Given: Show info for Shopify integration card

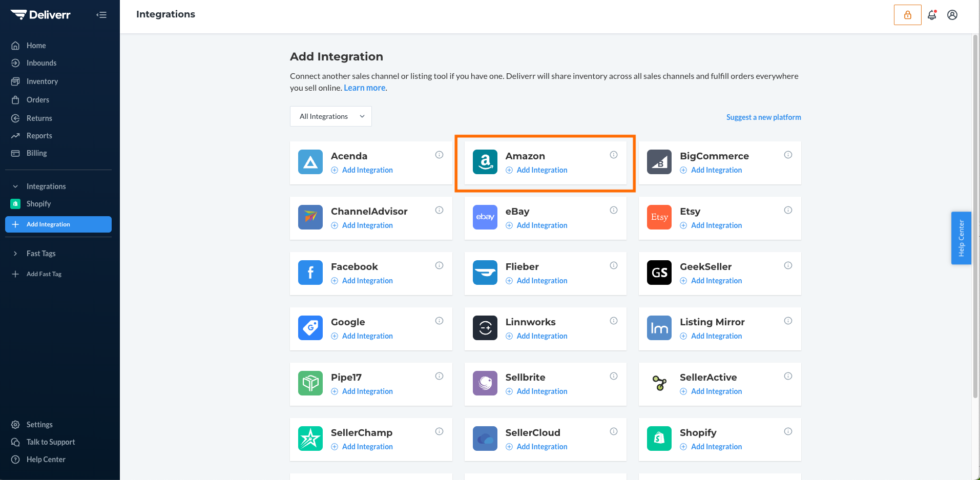Looking at the screenshot, I should [x=788, y=431].
